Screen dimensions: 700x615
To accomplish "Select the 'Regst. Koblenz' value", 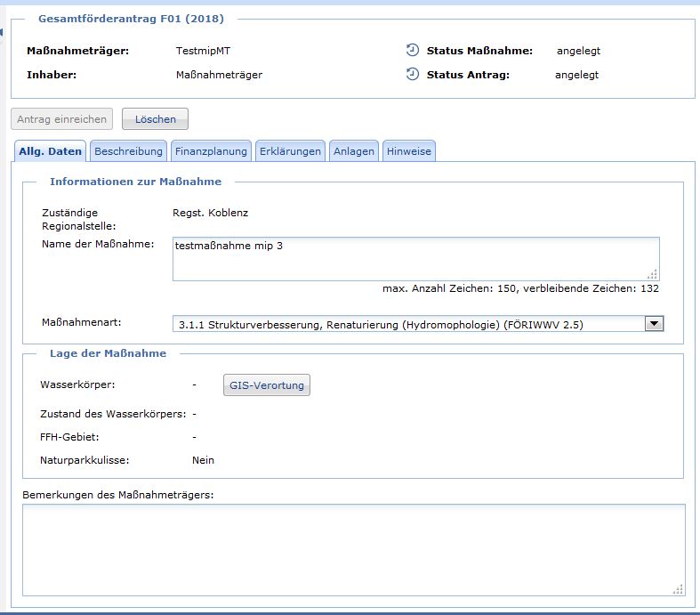I will 210,213.
